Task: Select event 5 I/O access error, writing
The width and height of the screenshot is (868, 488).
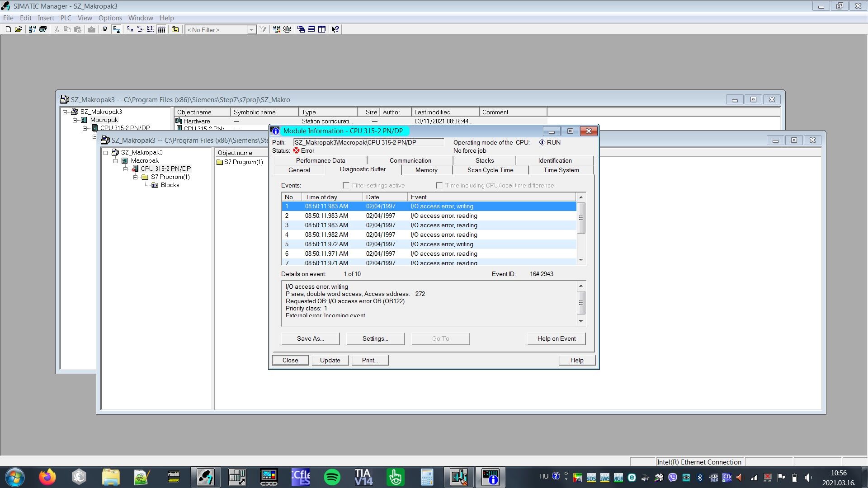Action: (x=429, y=244)
